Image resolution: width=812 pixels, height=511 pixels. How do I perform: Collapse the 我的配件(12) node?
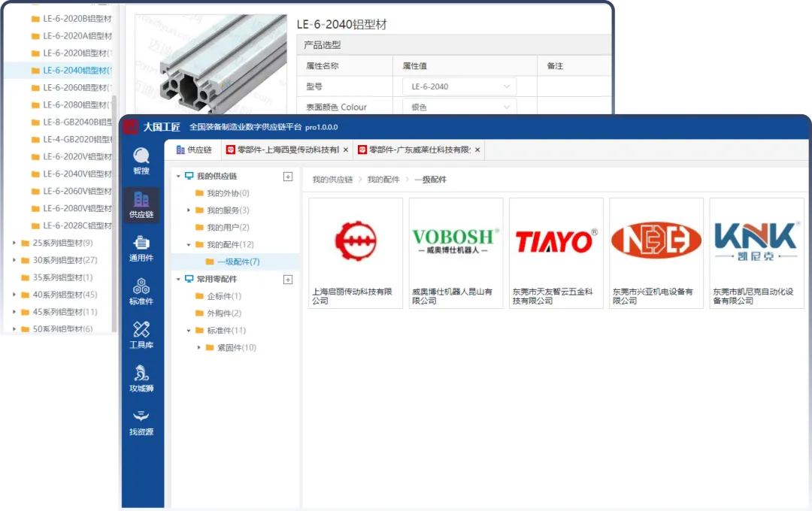point(189,245)
